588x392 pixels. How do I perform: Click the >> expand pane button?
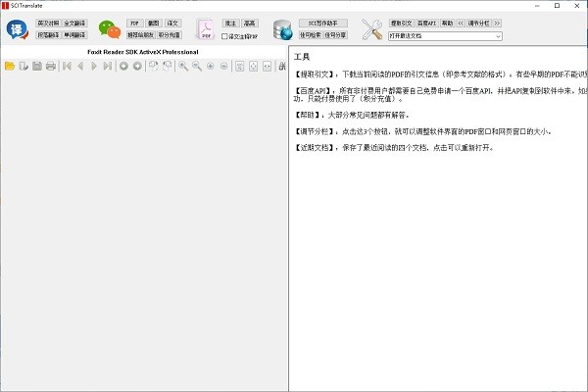point(497,22)
